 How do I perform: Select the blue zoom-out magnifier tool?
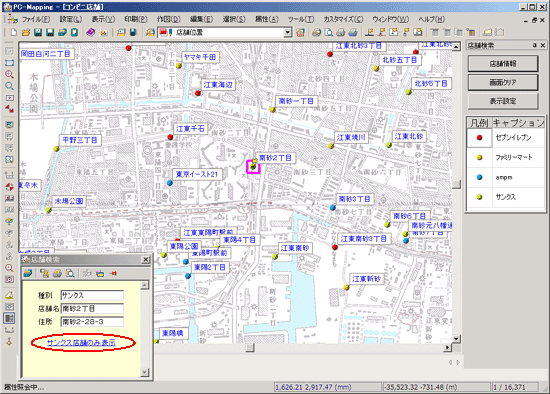[x=9, y=86]
